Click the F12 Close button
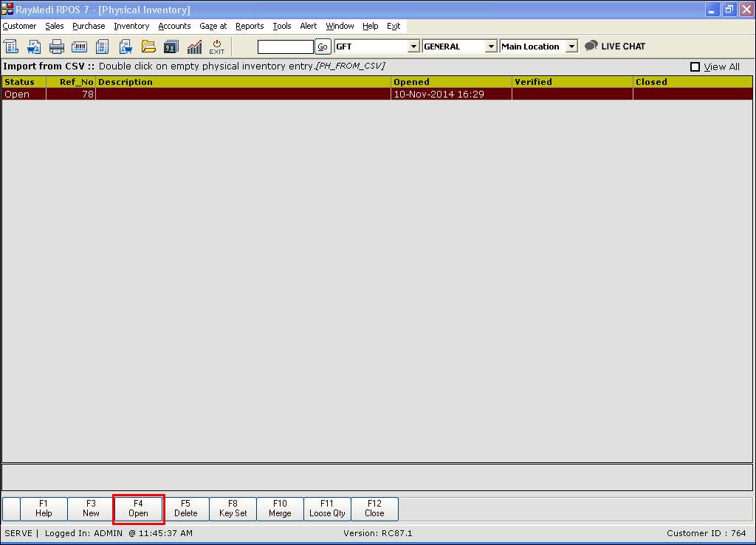Screen dimensions: 756x545 [x=374, y=509]
